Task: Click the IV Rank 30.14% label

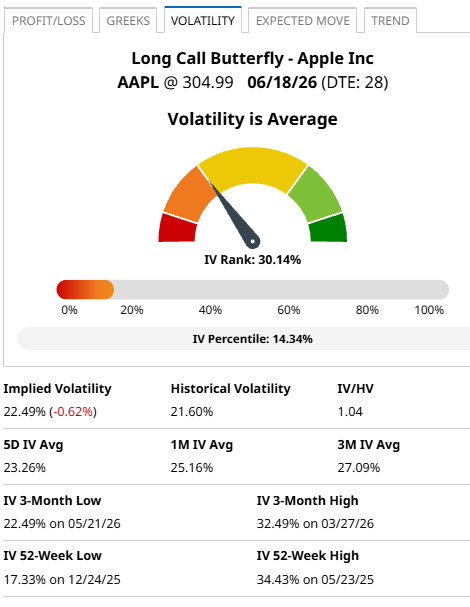Action: click(252, 259)
